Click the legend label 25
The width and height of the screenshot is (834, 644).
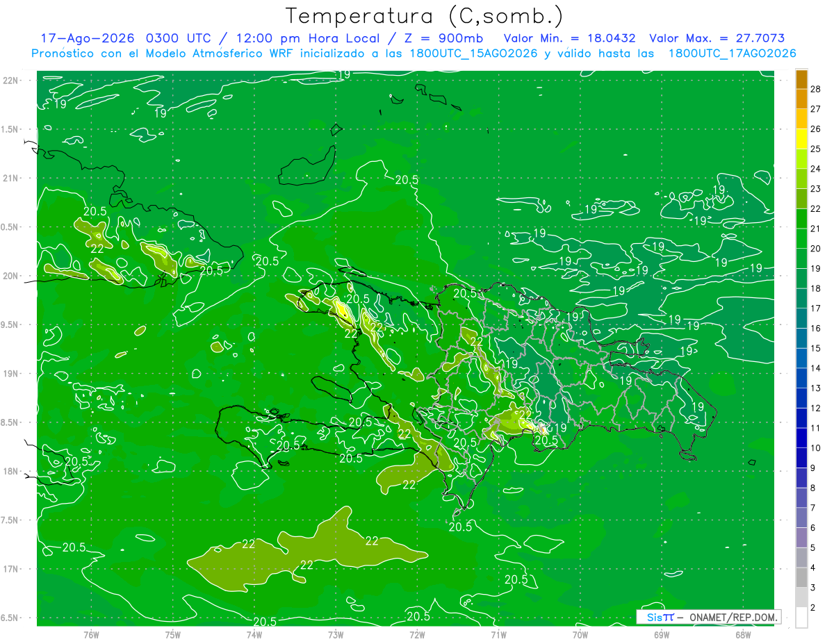(x=815, y=149)
